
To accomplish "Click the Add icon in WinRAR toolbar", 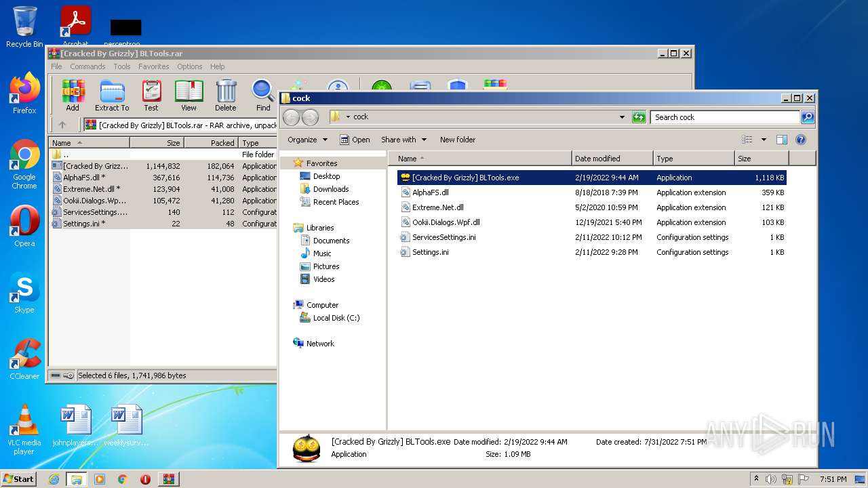I will coord(73,95).
